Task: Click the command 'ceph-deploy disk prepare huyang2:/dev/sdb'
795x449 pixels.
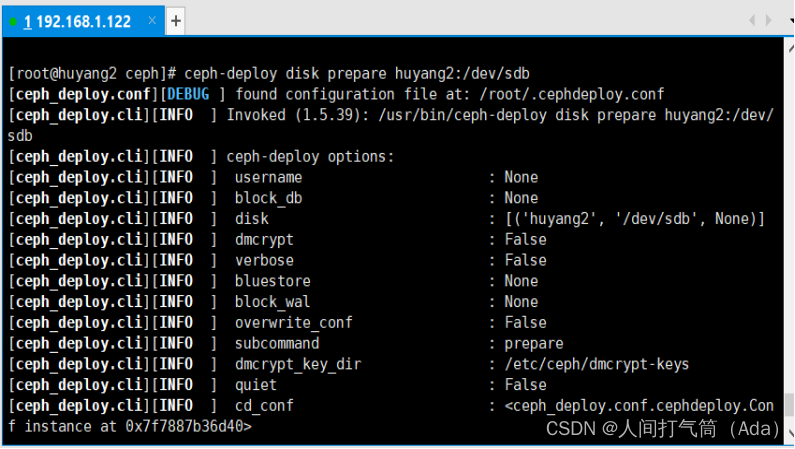Action: click(357, 74)
